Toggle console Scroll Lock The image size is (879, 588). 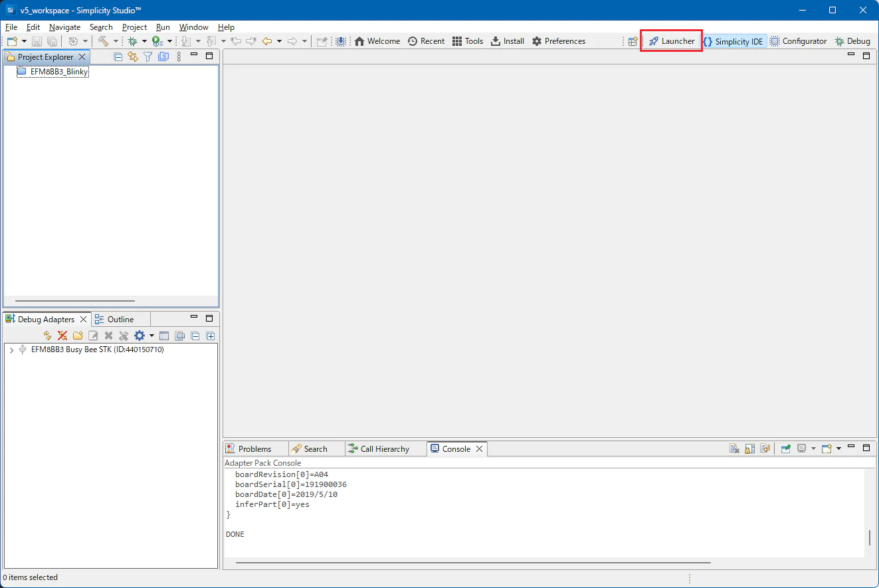(749, 449)
